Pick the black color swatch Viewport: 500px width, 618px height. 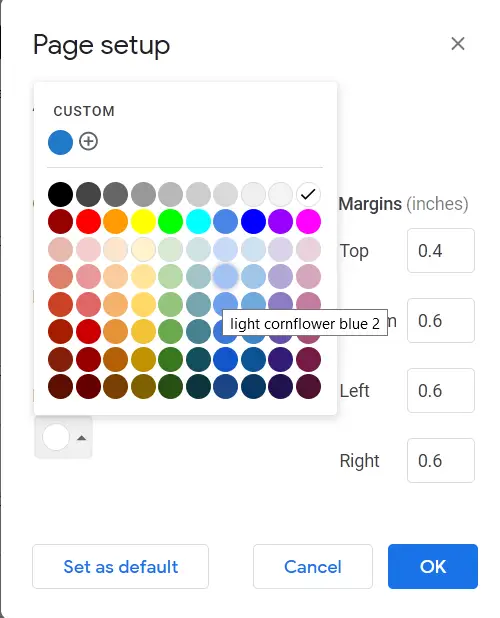[x=60, y=194]
